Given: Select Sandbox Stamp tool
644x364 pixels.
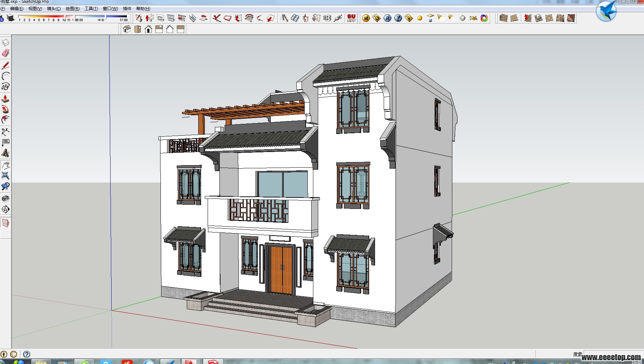Looking at the screenshot, I should (539, 18).
